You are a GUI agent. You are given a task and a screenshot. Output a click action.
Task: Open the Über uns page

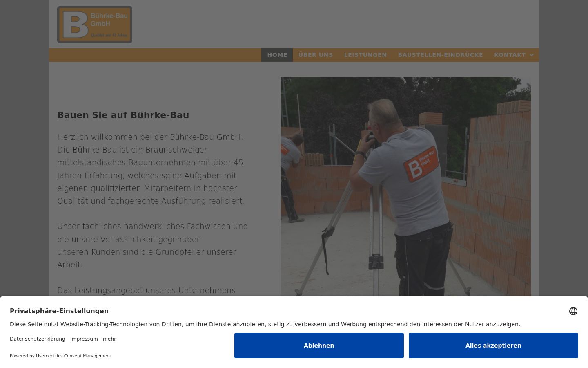pyautogui.click(x=316, y=55)
